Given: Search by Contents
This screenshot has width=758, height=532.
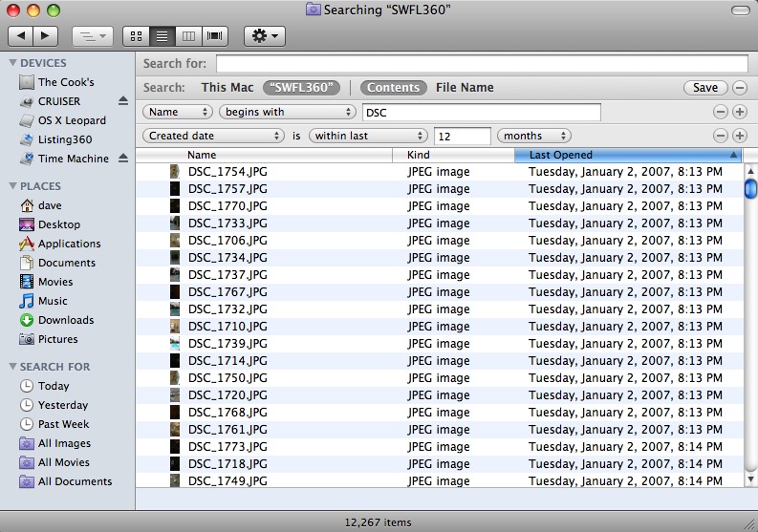Looking at the screenshot, I should 394,88.
